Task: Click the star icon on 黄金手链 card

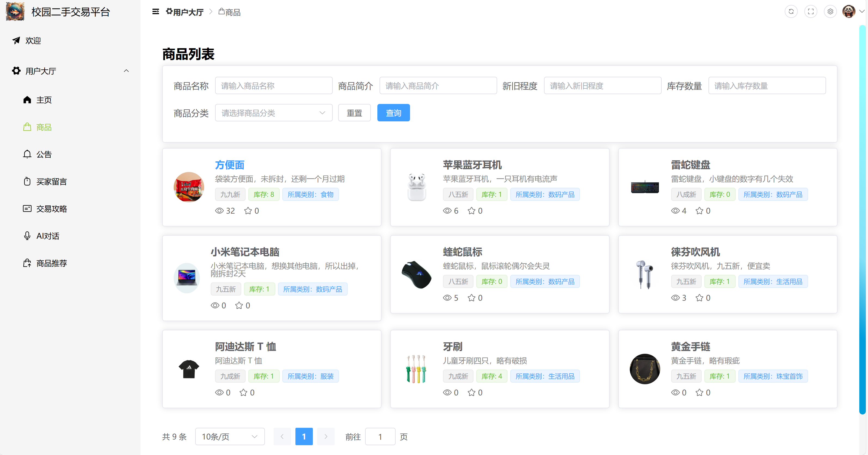Action: point(699,393)
